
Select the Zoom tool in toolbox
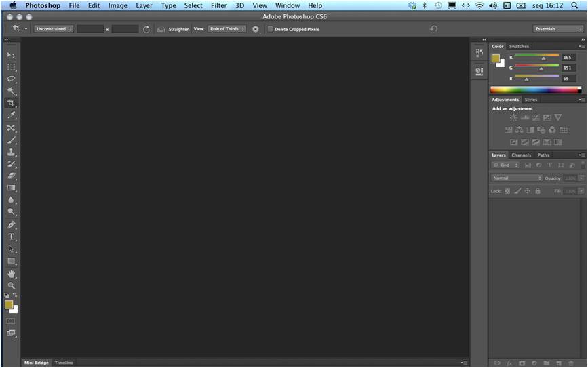pos(12,285)
